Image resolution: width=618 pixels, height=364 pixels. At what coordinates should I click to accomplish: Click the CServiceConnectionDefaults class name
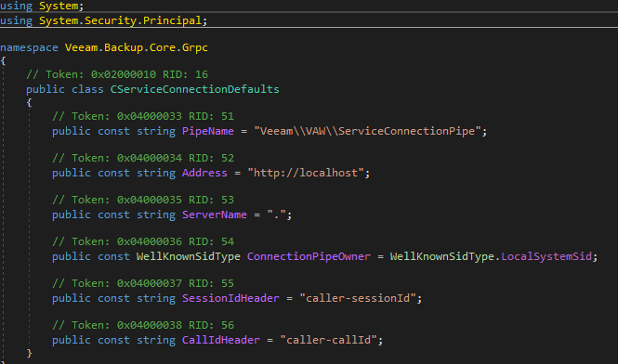tap(195, 89)
